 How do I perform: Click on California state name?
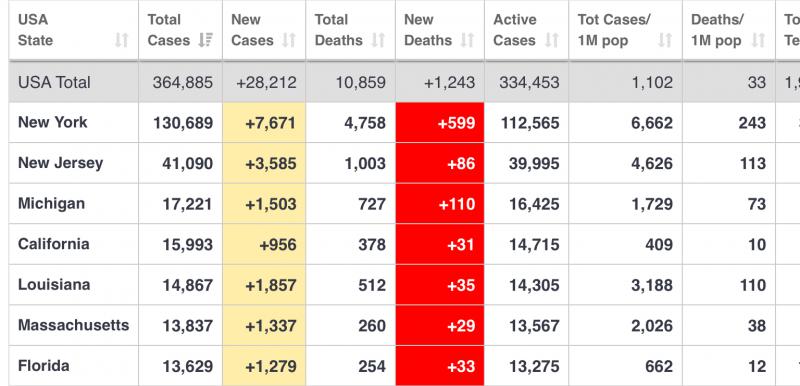[54, 244]
